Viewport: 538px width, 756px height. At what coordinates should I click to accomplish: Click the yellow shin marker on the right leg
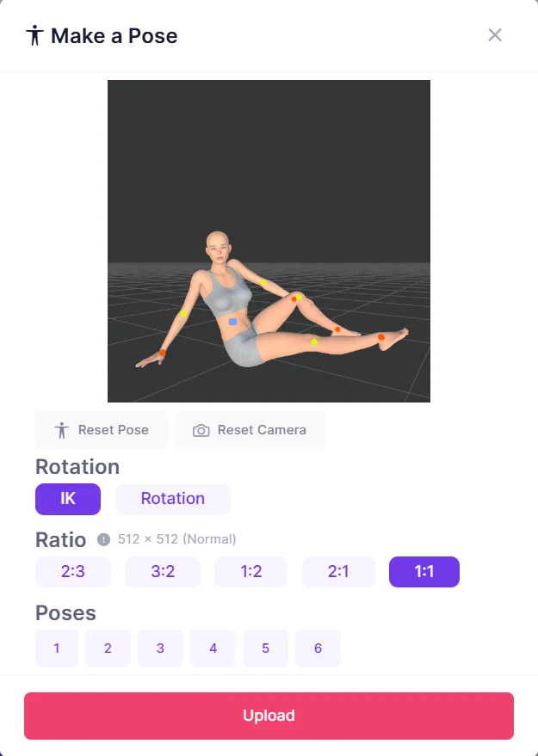(314, 341)
